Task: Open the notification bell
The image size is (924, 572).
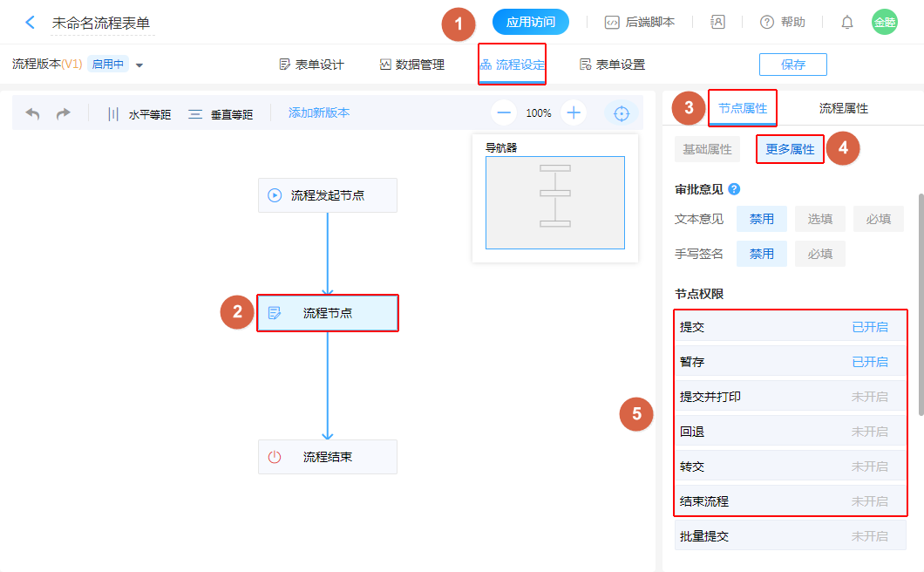Action: point(846,23)
